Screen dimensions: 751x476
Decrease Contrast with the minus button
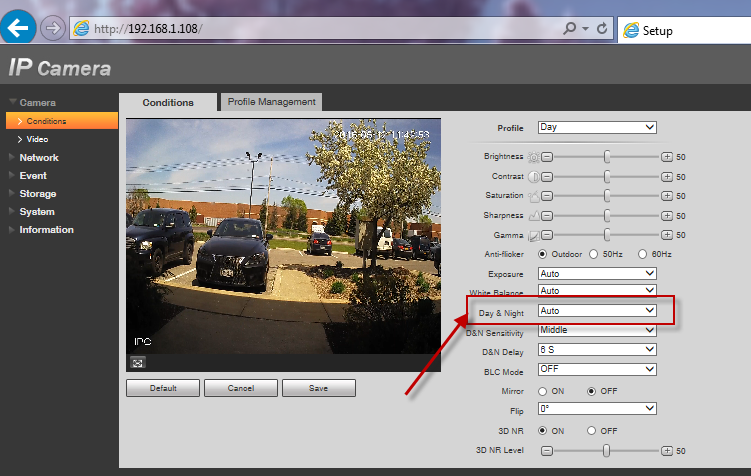[547, 177]
